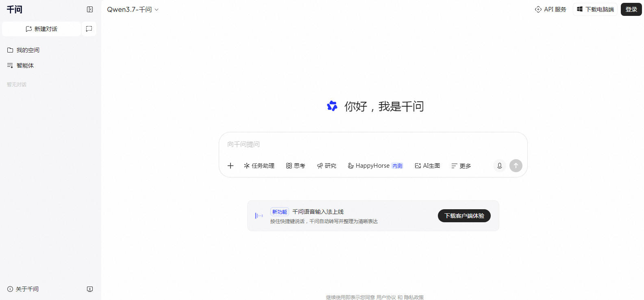Focus the 向千问提问 input field
The height and width of the screenshot is (300, 644).
(x=373, y=144)
